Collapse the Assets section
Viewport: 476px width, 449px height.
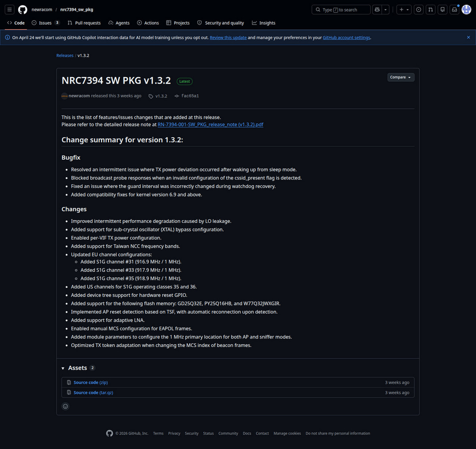(x=63, y=368)
